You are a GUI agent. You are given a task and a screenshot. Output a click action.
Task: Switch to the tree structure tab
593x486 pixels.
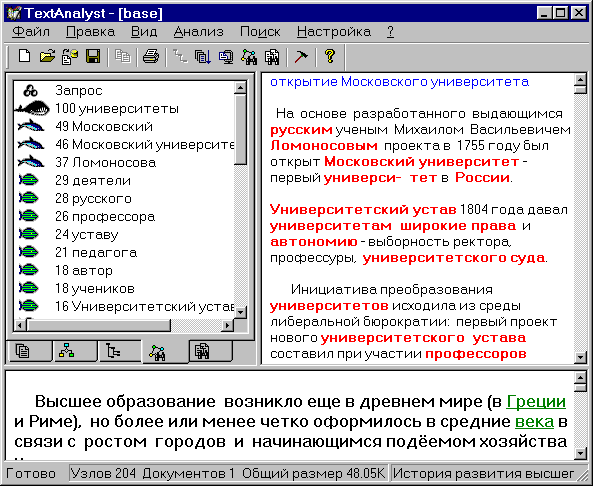(120, 351)
